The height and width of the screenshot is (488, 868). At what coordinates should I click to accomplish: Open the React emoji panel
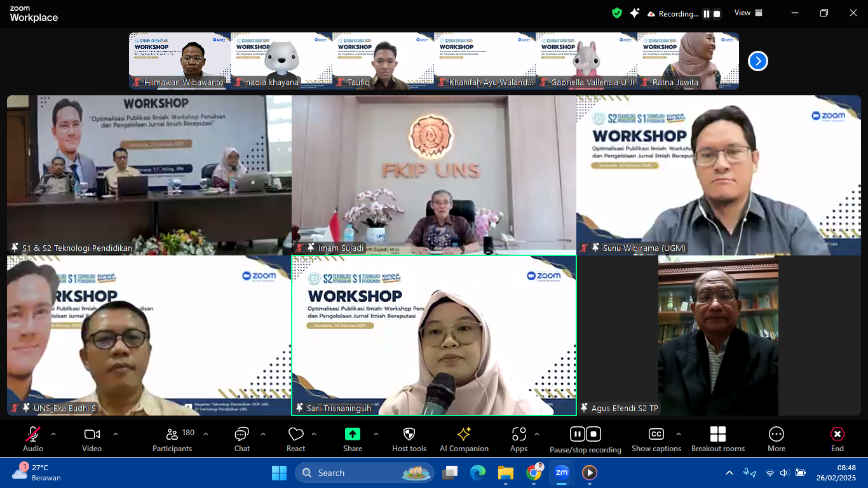(x=295, y=438)
